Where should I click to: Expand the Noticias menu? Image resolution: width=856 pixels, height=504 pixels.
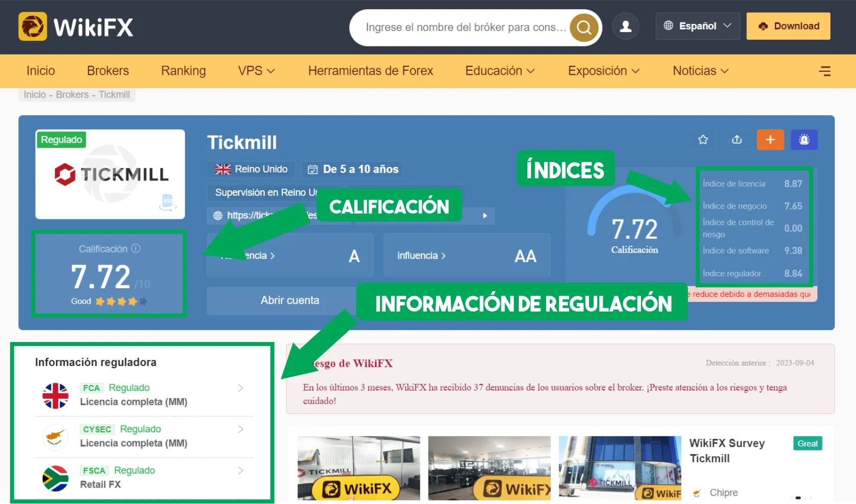pos(701,71)
